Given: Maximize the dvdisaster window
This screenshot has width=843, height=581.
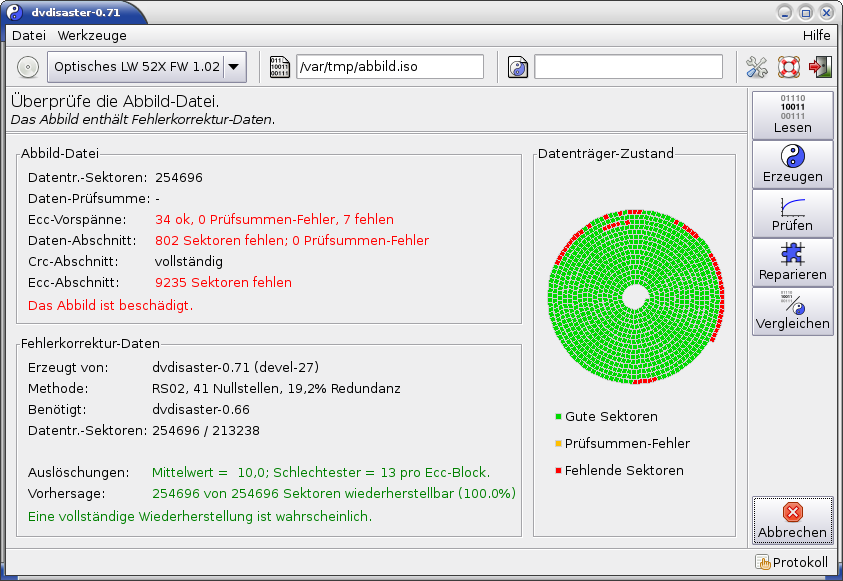Looking at the screenshot, I should [x=806, y=12].
